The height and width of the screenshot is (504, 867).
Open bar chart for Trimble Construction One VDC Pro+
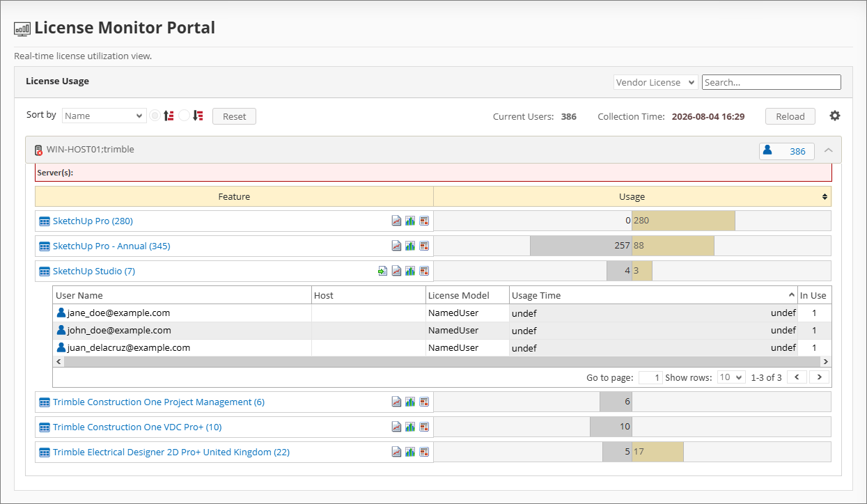coord(410,427)
